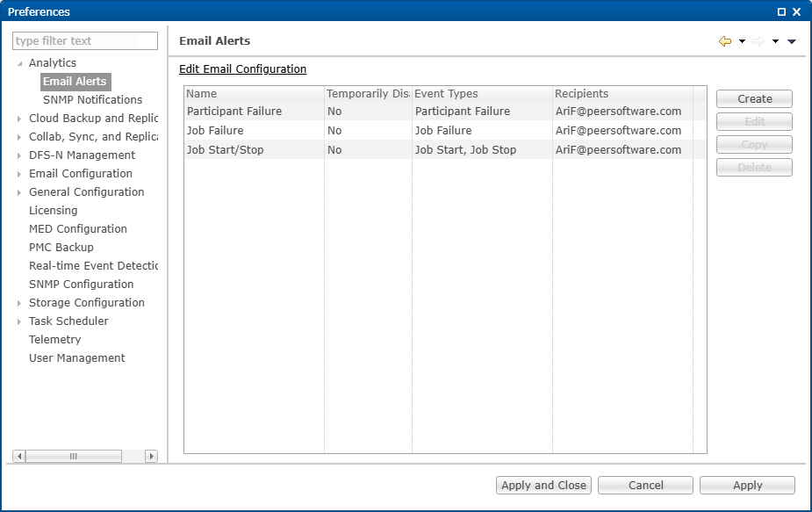
Task: Click tree scrollbar left arrow
Action: 19,456
